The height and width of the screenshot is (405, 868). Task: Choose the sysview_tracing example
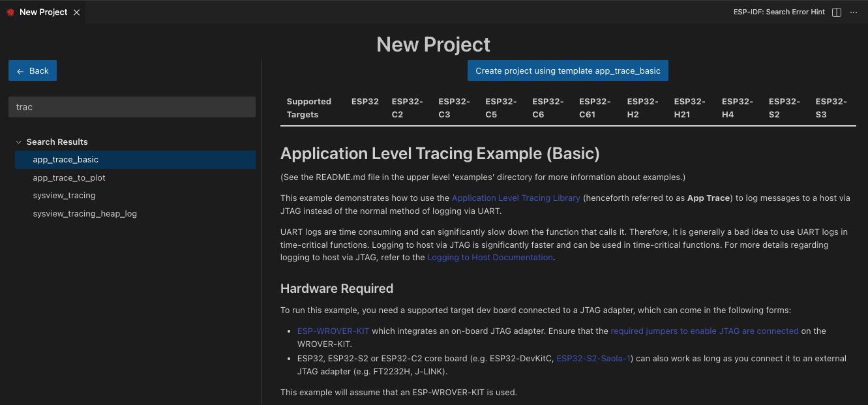tap(64, 196)
